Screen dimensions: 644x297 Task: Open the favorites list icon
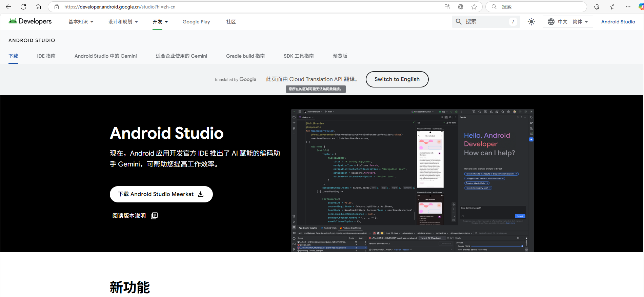pyautogui.click(x=613, y=7)
